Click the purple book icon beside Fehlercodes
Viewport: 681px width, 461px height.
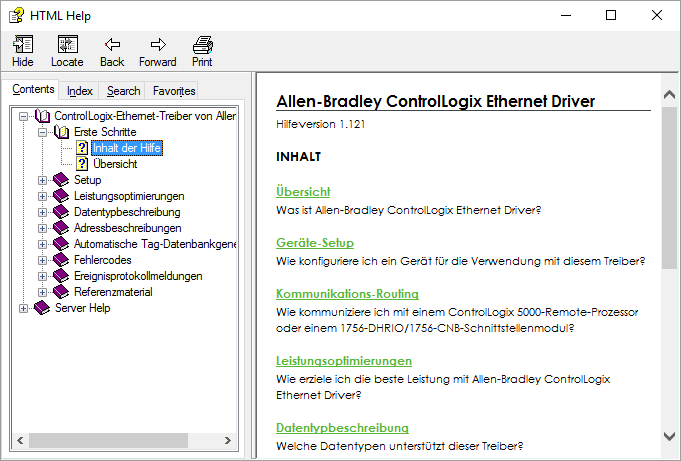(x=61, y=260)
